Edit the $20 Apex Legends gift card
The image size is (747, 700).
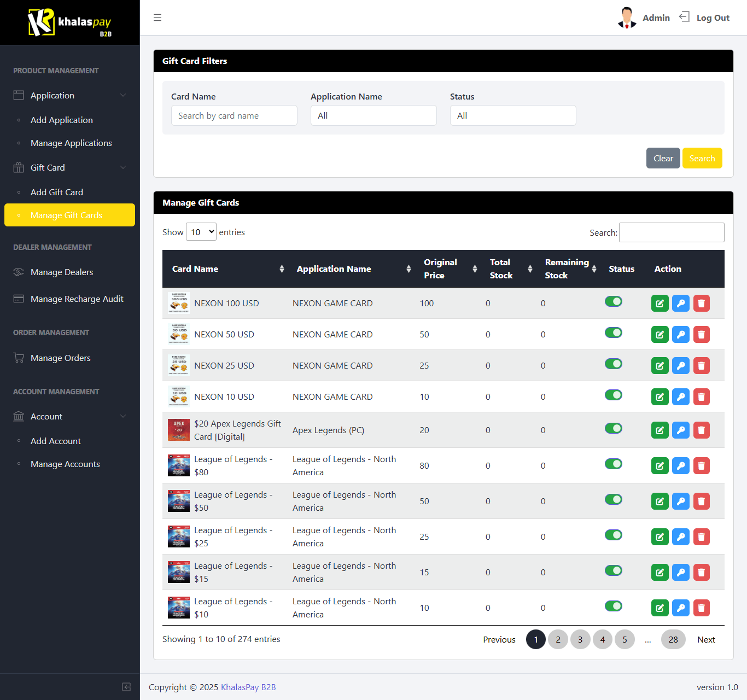(660, 430)
